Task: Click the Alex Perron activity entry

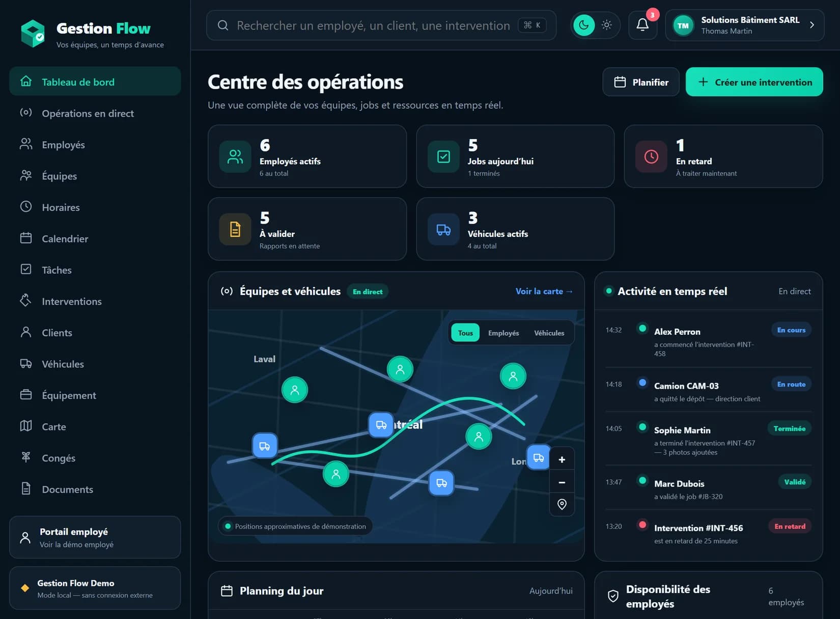Action: tap(708, 341)
